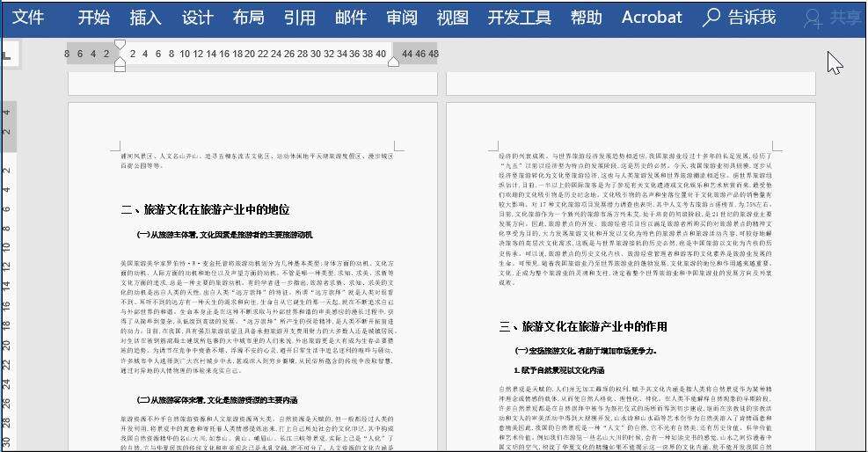
Task: Click the 告诉我 search magnifier icon
Action: click(x=711, y=18)
